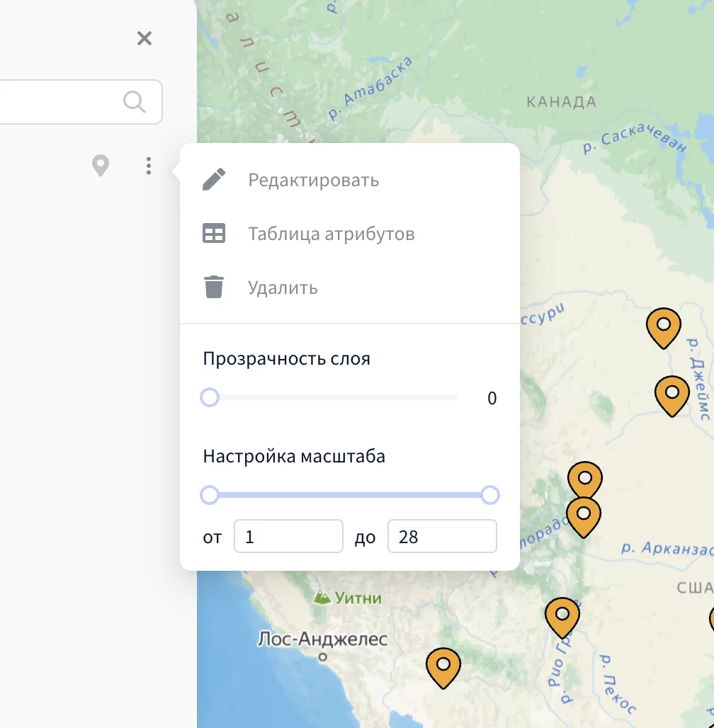
Task: Click the pencil icon next to Редактировать
Action: [x=214, y=180]
